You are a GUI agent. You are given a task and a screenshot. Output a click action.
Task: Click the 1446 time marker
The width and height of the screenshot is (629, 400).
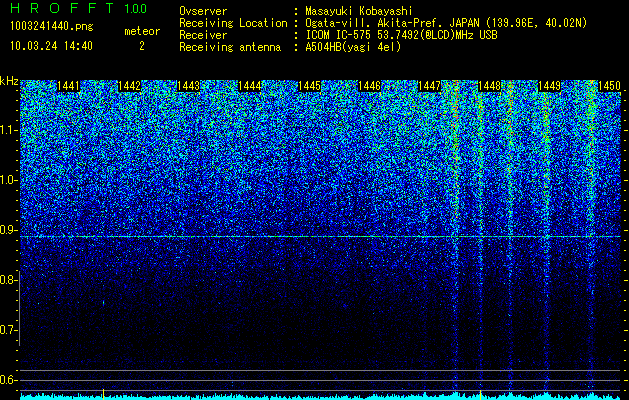[369, 86]
